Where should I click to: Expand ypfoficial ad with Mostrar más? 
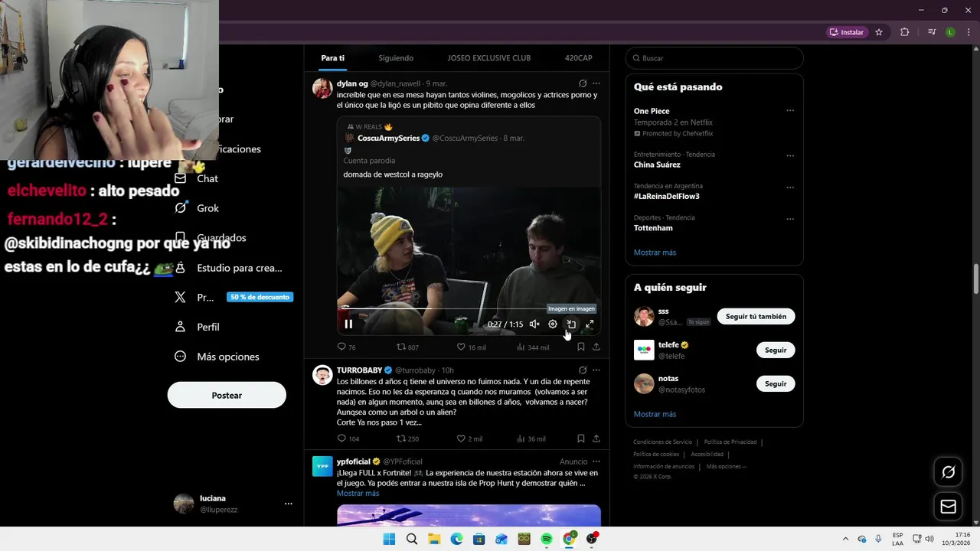358,493
